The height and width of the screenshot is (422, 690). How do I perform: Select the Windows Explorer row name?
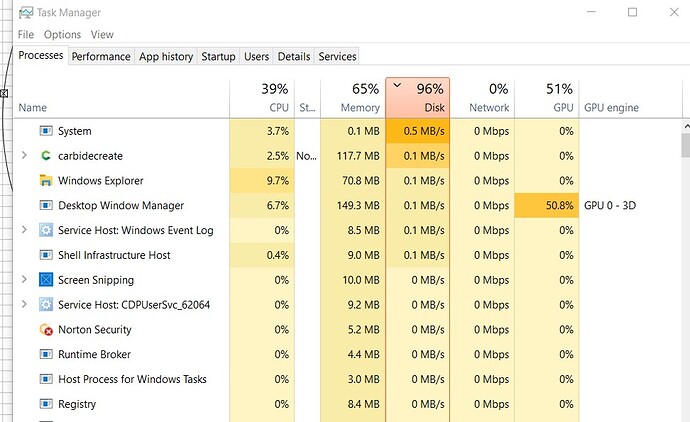pyautogui.click(x=101, y=181)
